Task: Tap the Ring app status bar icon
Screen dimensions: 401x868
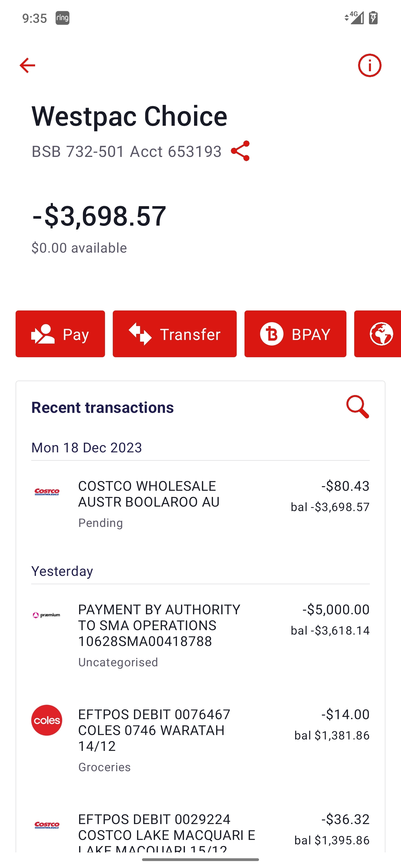Action: (x=62, y=18)
